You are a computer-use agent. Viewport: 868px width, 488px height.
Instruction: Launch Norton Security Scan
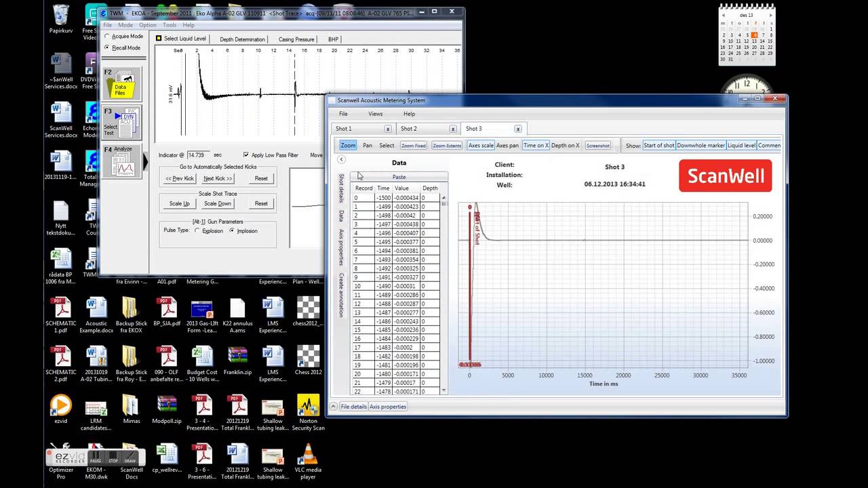click(x=308, y=413)
